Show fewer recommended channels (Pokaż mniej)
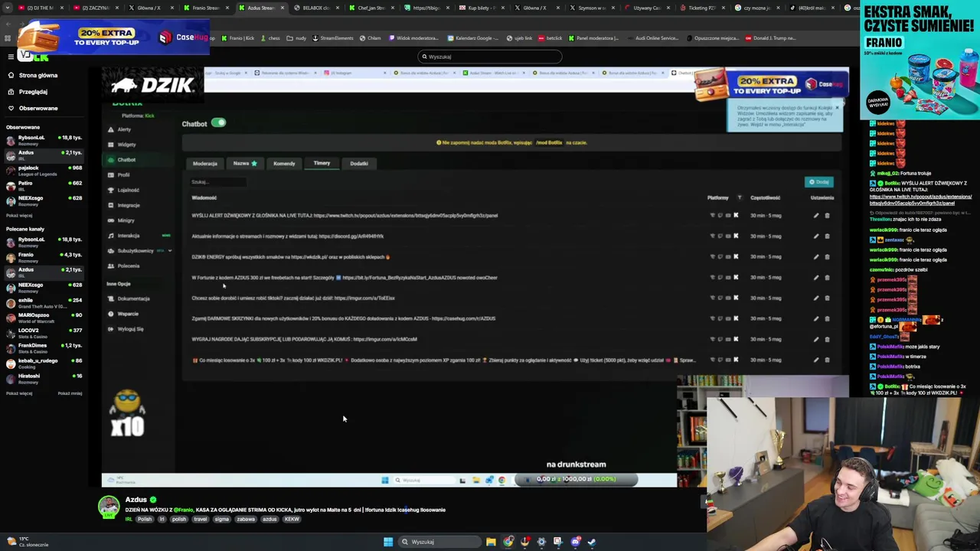Image resolution: width=980 pixels, height=551 pixels. coord(70,393)
